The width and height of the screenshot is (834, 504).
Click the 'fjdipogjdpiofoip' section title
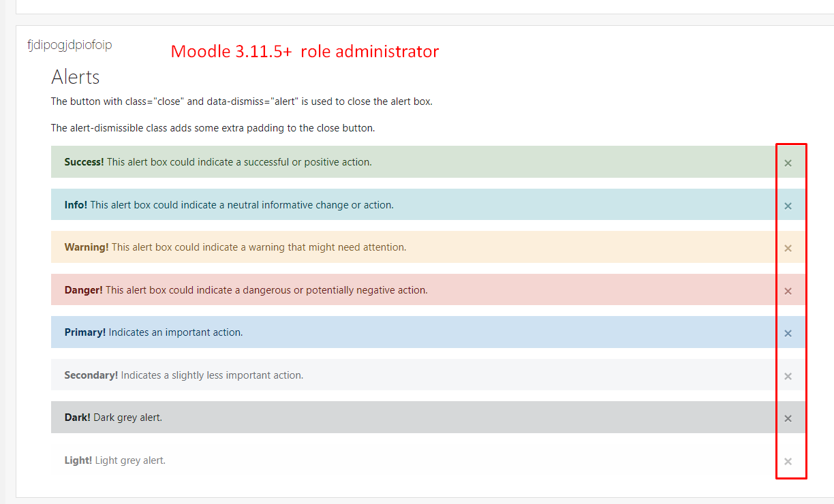[69, 46]
